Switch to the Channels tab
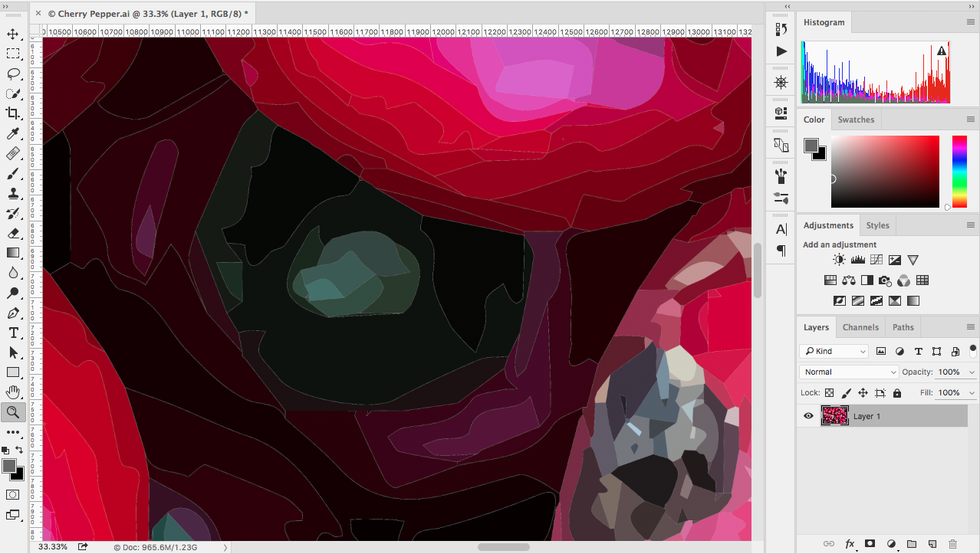 pos(860,327)
